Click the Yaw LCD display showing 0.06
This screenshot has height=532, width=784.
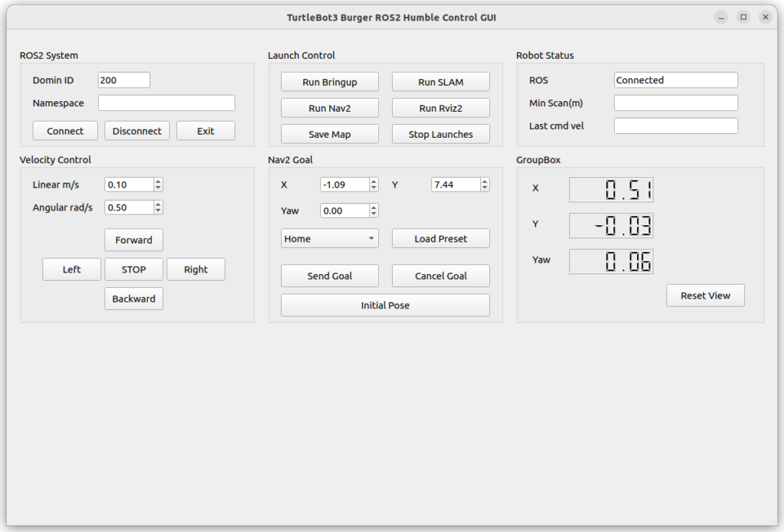[x=611, y=261]
